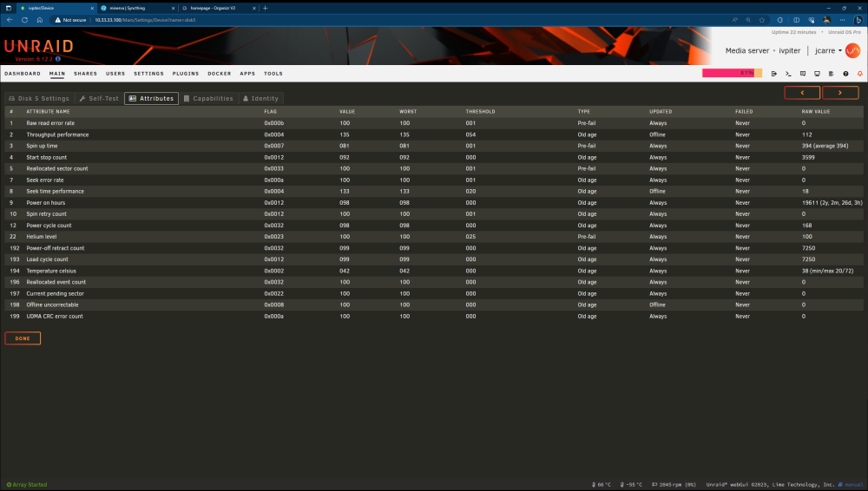Click the system info monitor icon
Image resolution: width=868 pixels, height=491 pixels.
(817, 74)
